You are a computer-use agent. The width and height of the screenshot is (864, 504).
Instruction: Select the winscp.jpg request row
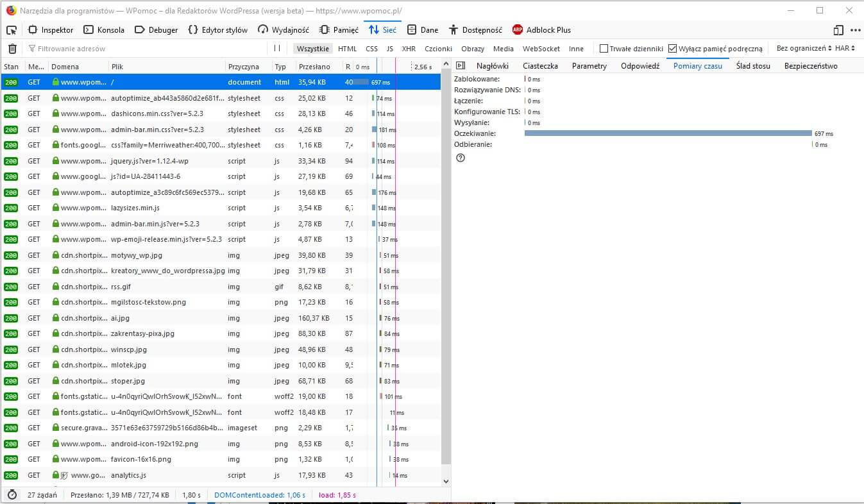pyautogui.click(x=221, y=349)
